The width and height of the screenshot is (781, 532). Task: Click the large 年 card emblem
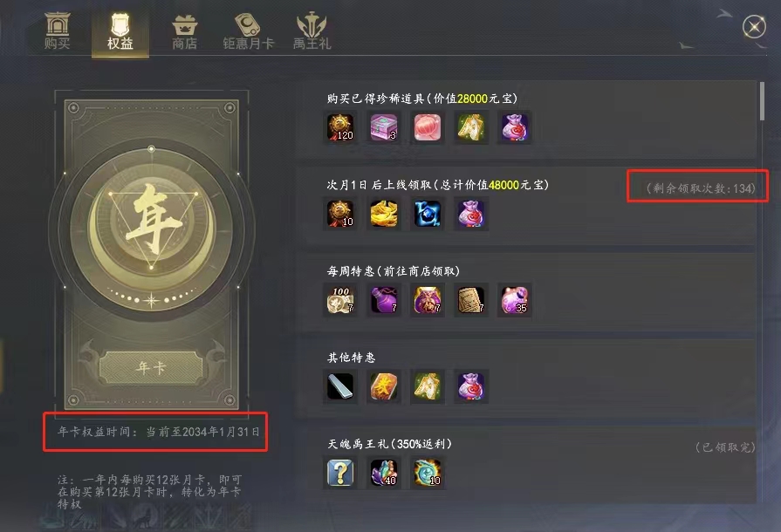pyautogui.click(x=152, y=227)
